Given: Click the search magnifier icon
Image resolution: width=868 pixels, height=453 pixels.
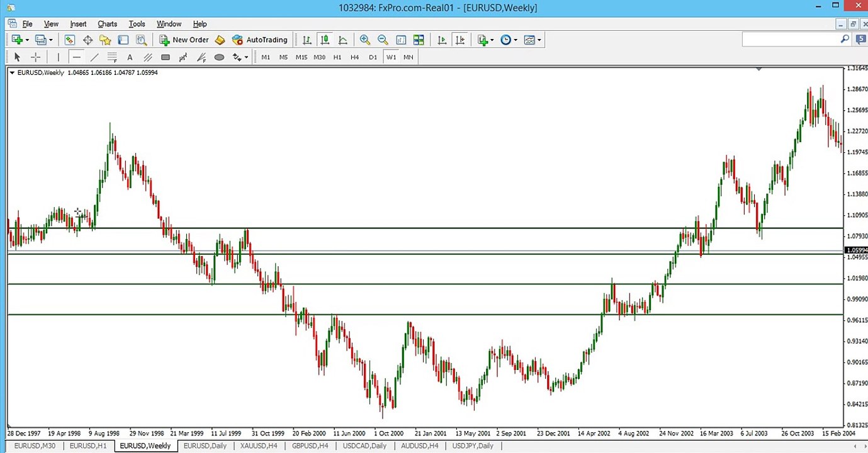Looking at the screenshot, I should pos(845,39).
